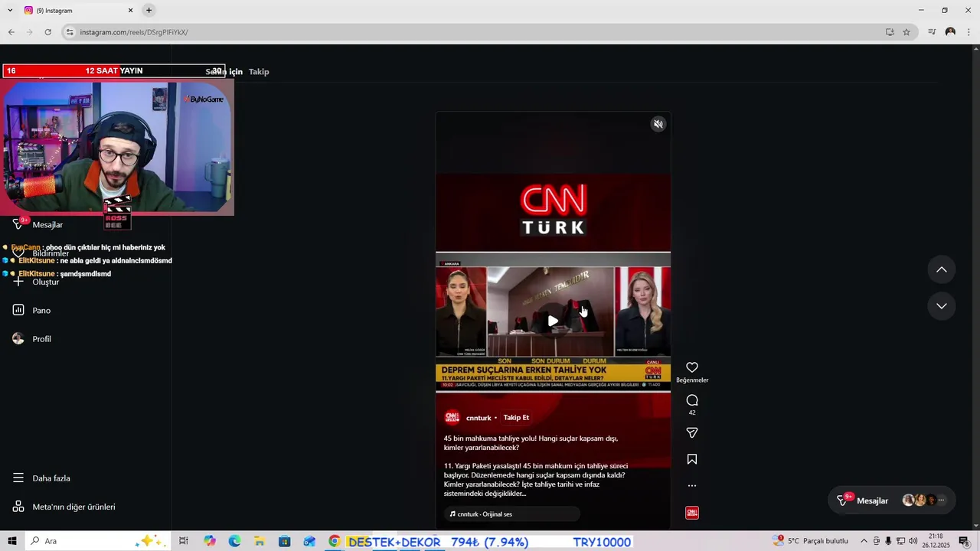Click the Ara taskbar search box
The height and width of the screenshot is (551, 980).
coord(97,541)
